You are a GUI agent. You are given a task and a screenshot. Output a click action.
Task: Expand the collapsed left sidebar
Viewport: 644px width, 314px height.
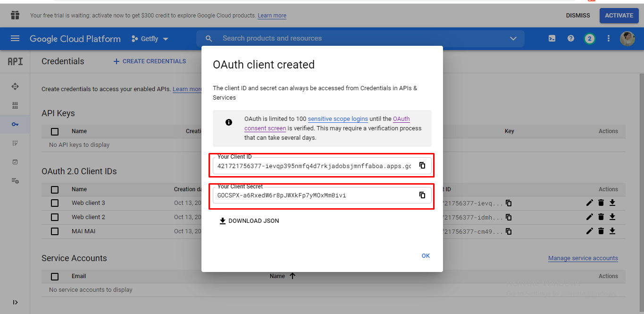point(15,302)
